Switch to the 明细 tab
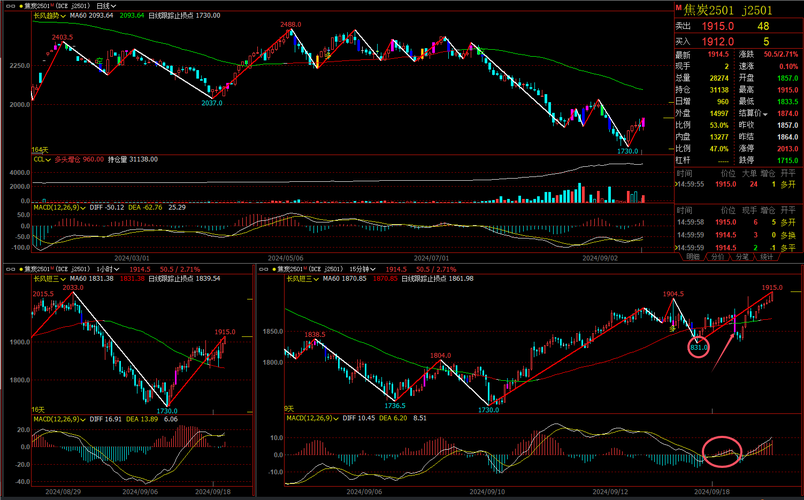804x500 pixels. [x=693, y=257]
